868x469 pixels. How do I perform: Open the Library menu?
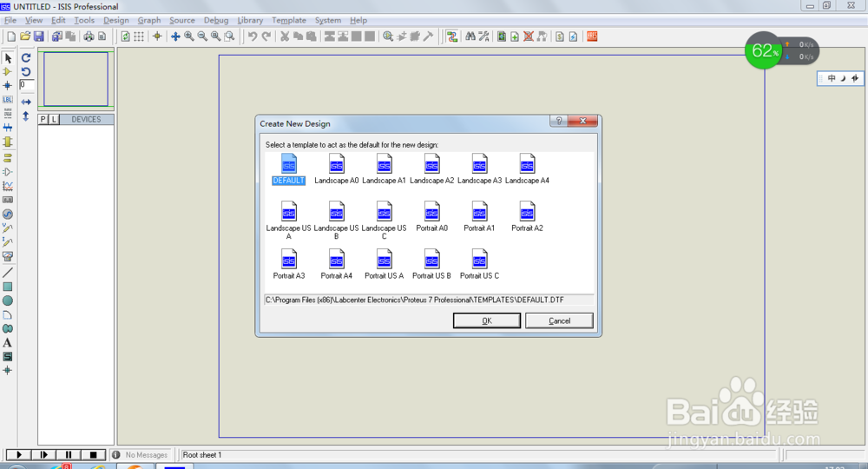coord(250,20)
